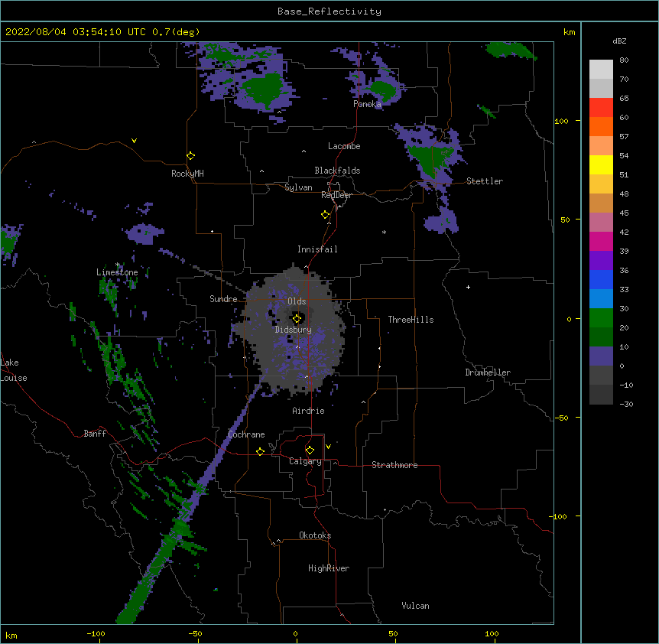Screen dimensions: 659x644
Task: Select the slate purple 0-10 dBZ legend swatch
Action: 601,356
